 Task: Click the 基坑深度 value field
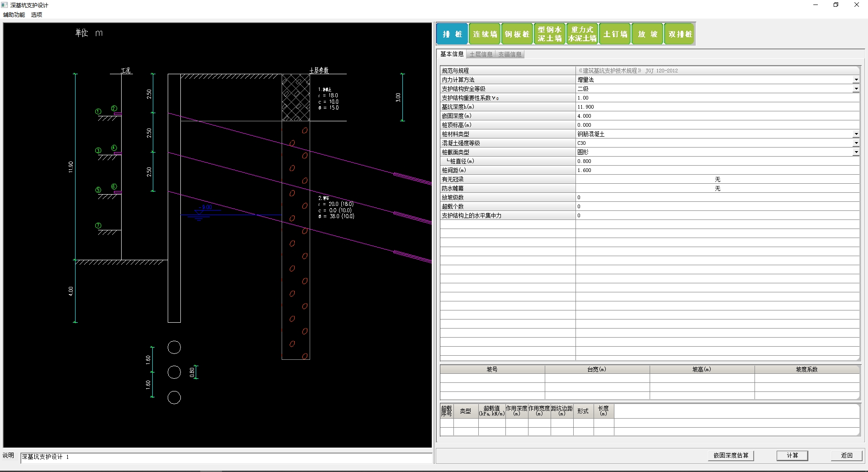[717, 107]
